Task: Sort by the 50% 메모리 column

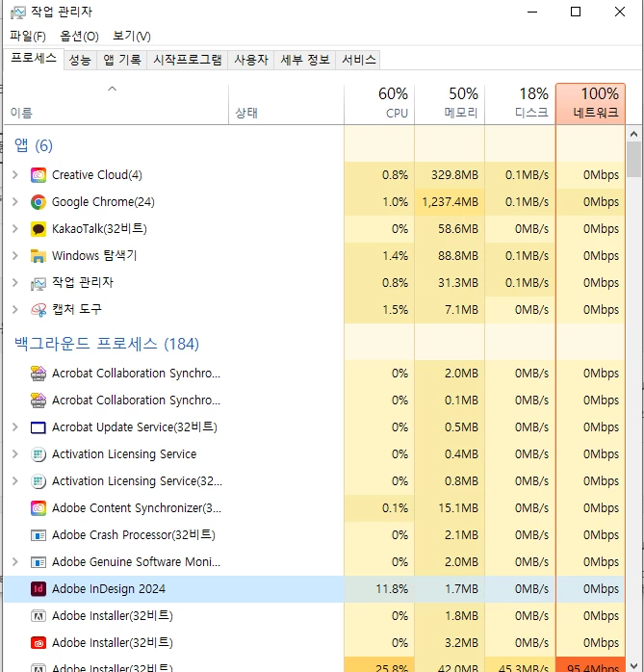Action: [450, 104]
